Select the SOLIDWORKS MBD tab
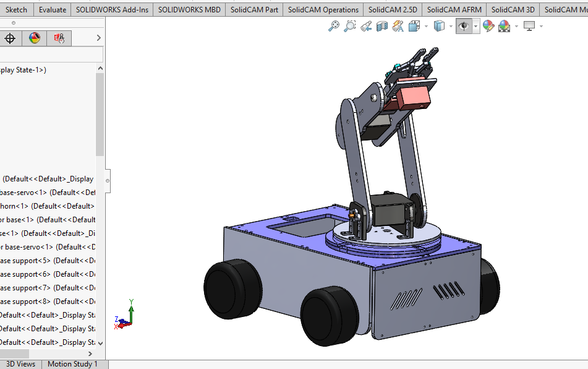 point(189,10)
